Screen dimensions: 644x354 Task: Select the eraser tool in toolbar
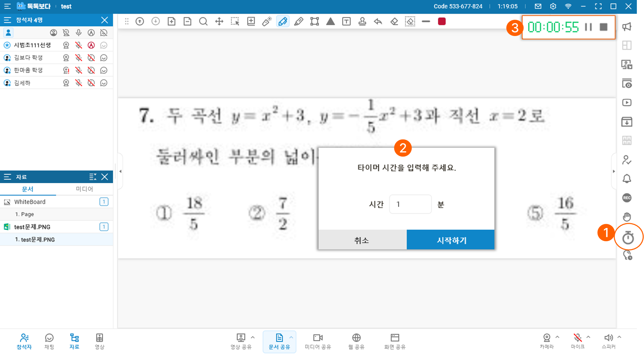[x=394, y=22]
